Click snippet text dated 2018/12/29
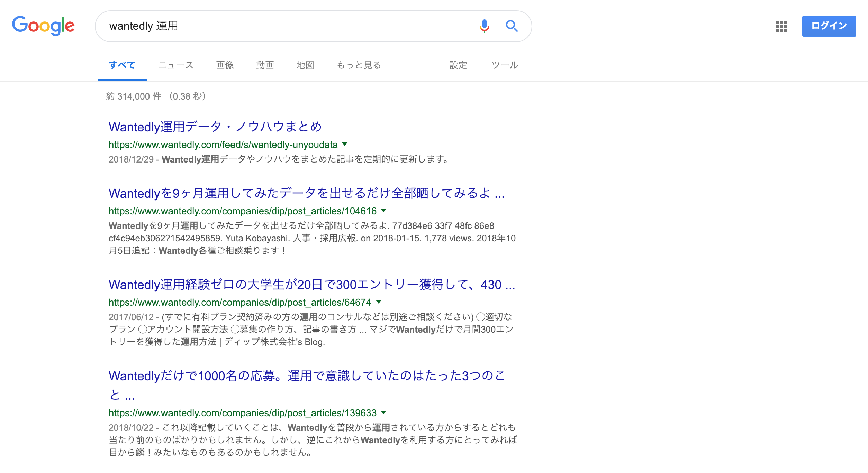Viewport: 868px width, 473px height. [279, 159]
